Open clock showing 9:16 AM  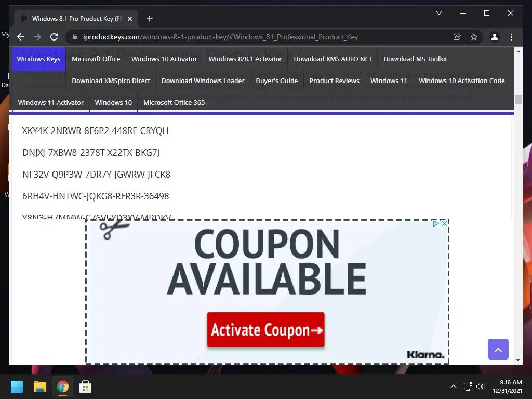click(507, 387)
